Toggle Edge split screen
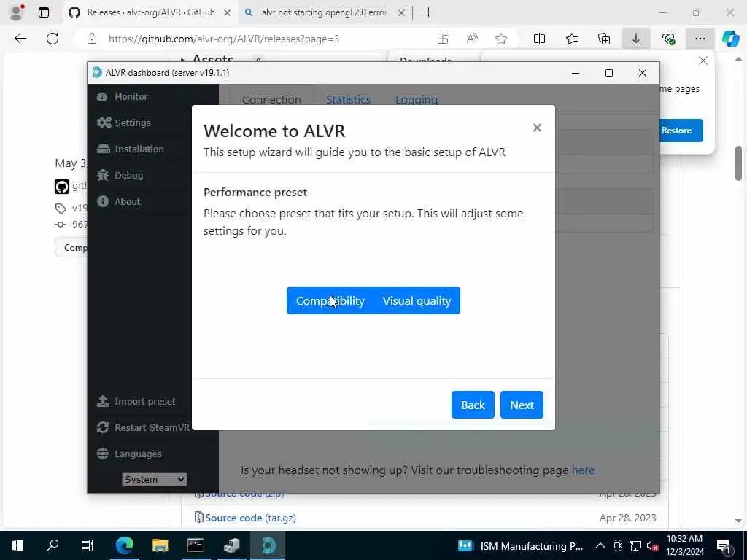The width and height of the screenshot is (747, 560). click(539, 39)
